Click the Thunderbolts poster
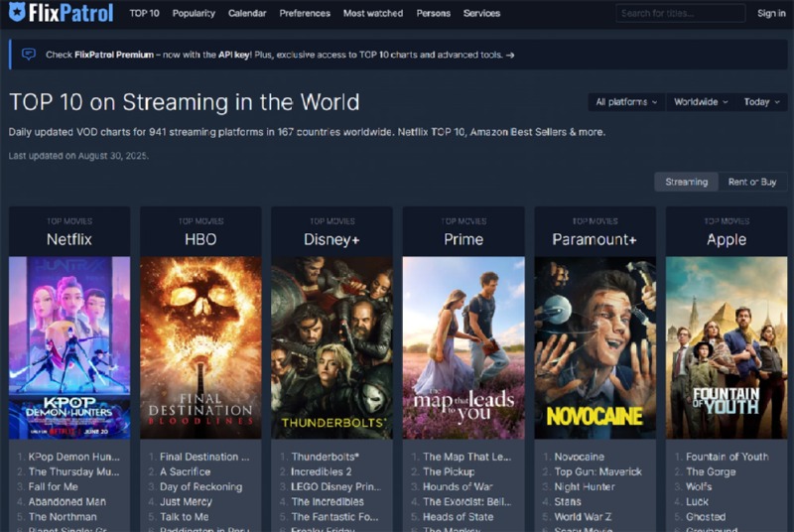 (331, 347)
